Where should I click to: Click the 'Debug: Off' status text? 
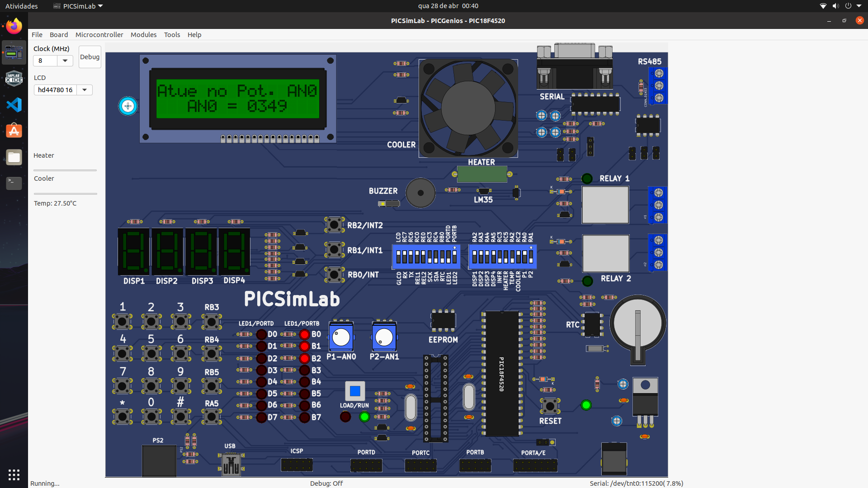point(326,483)
